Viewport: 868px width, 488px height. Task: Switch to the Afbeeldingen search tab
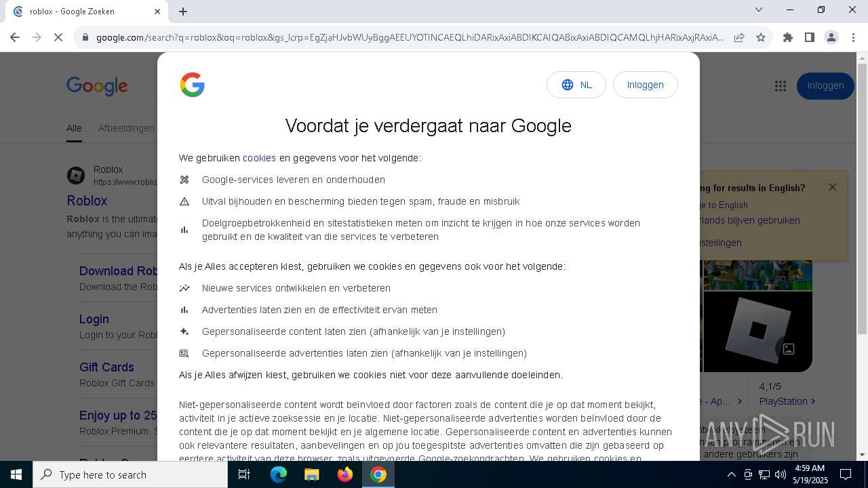[126, 128]
